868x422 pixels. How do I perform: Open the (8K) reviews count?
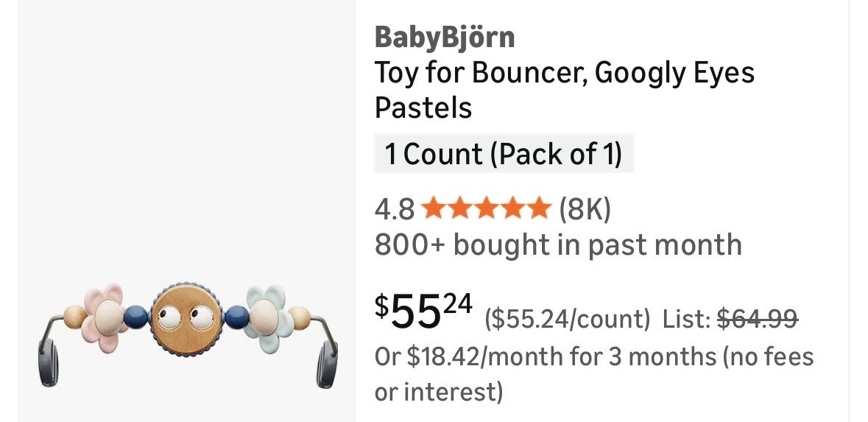point(585,210)
